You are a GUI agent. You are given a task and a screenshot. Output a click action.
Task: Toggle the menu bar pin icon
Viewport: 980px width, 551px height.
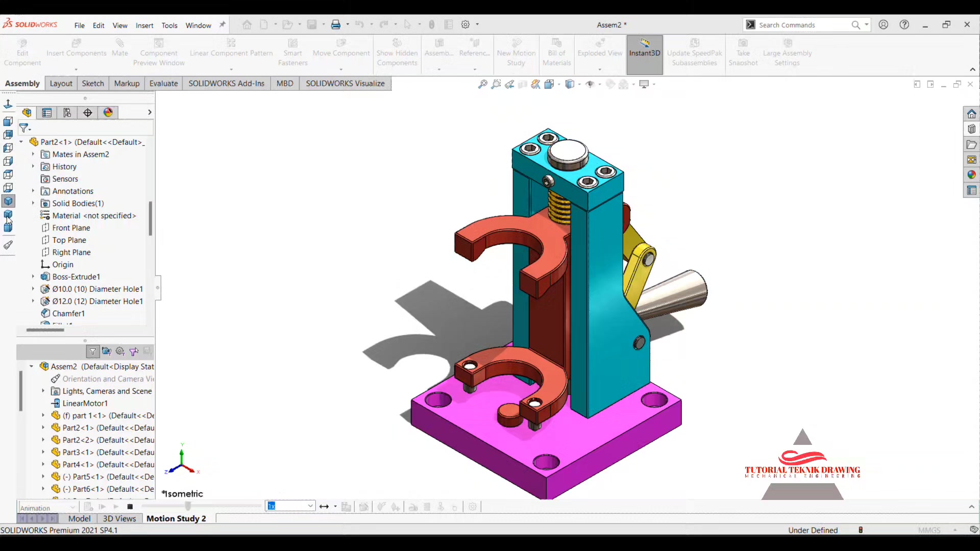point(222,24)
